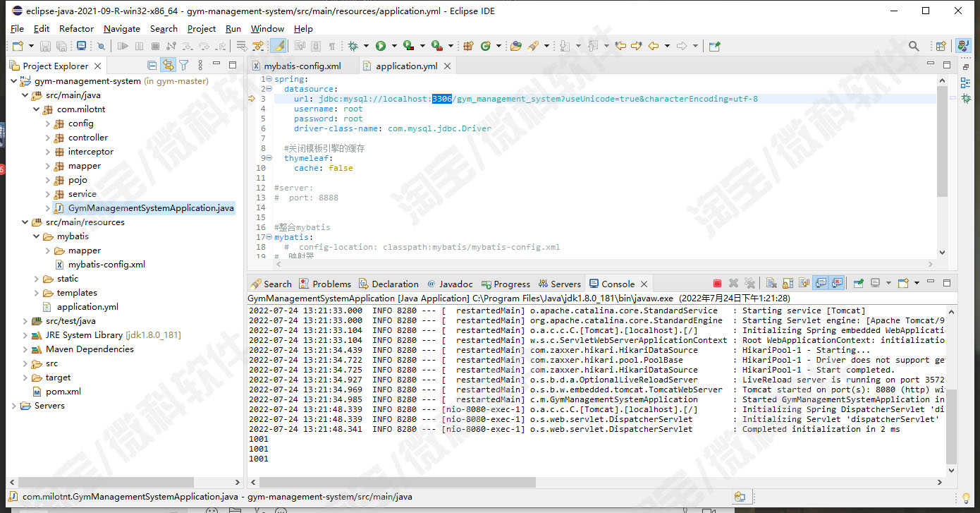Screen dimensions: 980x513
Task: Close the application.yml editor tab
Action: pos(447,66)
